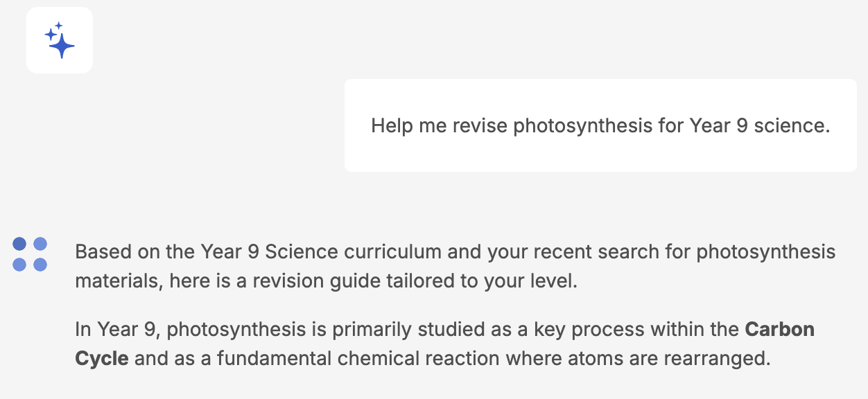Click the second paragraph about chemical reactions

[x=444, y=344]
